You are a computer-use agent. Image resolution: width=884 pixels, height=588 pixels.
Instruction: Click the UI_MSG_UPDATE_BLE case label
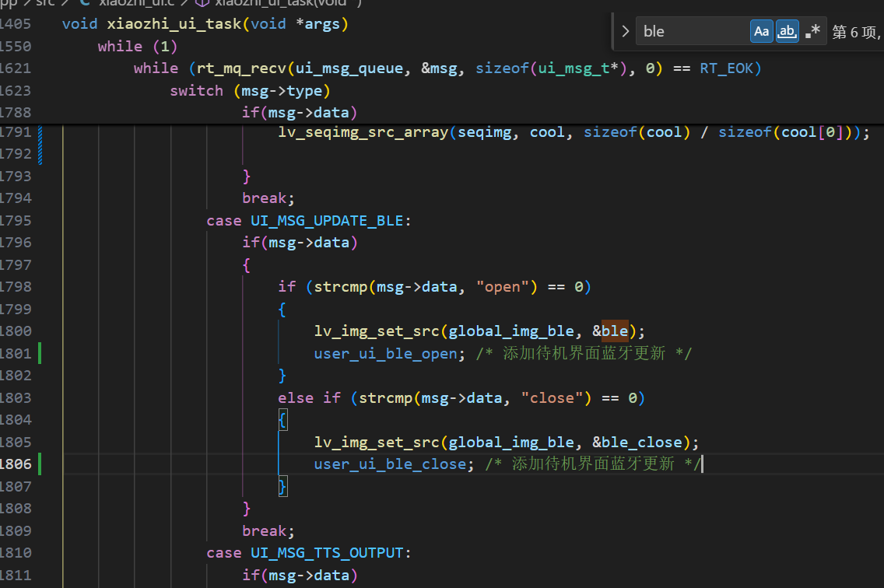[327, 220]
